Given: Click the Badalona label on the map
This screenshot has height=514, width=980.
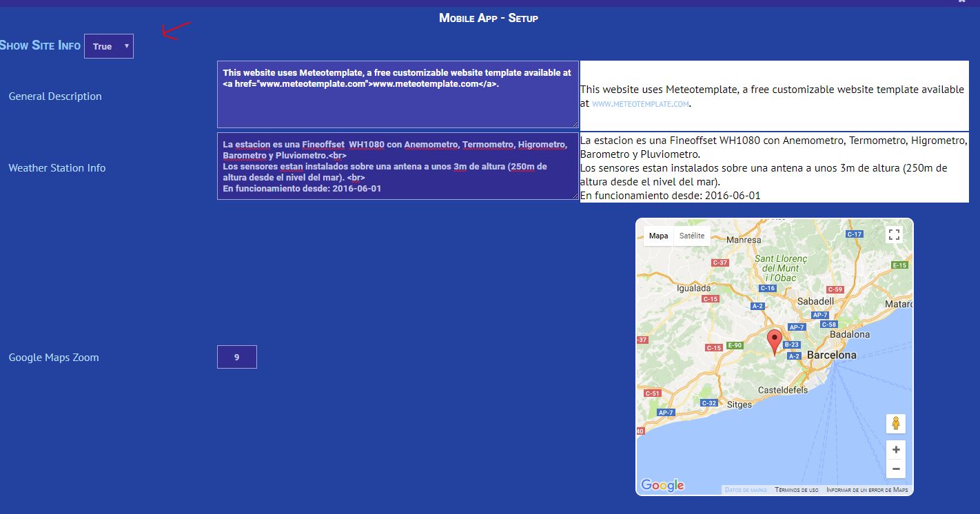Looking at the screenshot, I should coord(850,334).
